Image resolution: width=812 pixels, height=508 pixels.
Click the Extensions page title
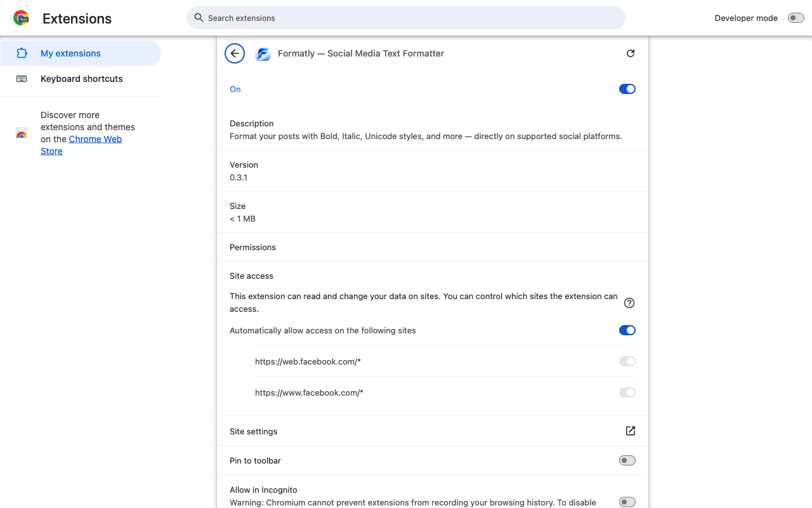77,18
